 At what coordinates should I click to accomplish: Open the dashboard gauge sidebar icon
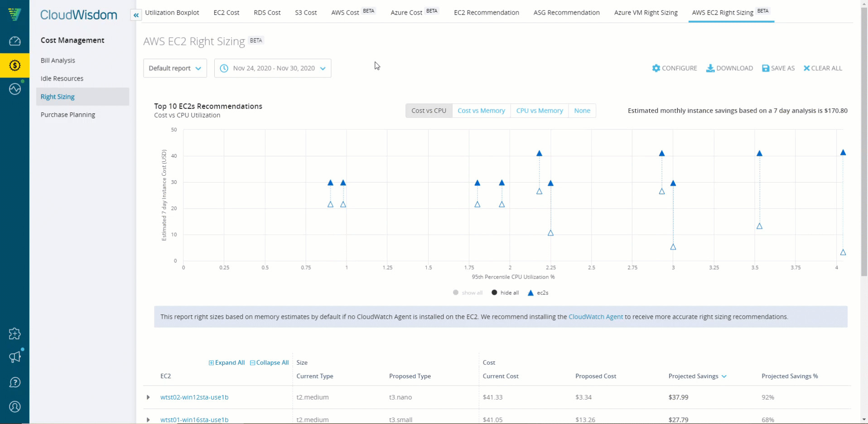(x=14, y=41)
